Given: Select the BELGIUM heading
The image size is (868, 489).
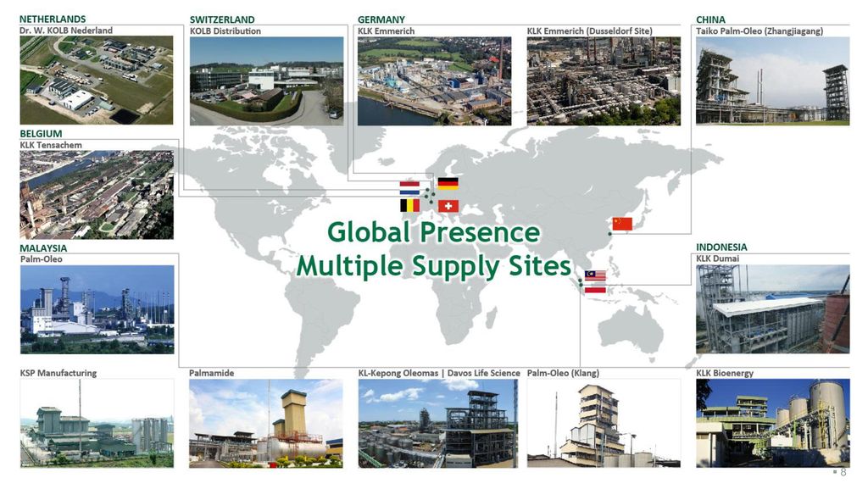Looking at the screenshot, I should [41, 134].
